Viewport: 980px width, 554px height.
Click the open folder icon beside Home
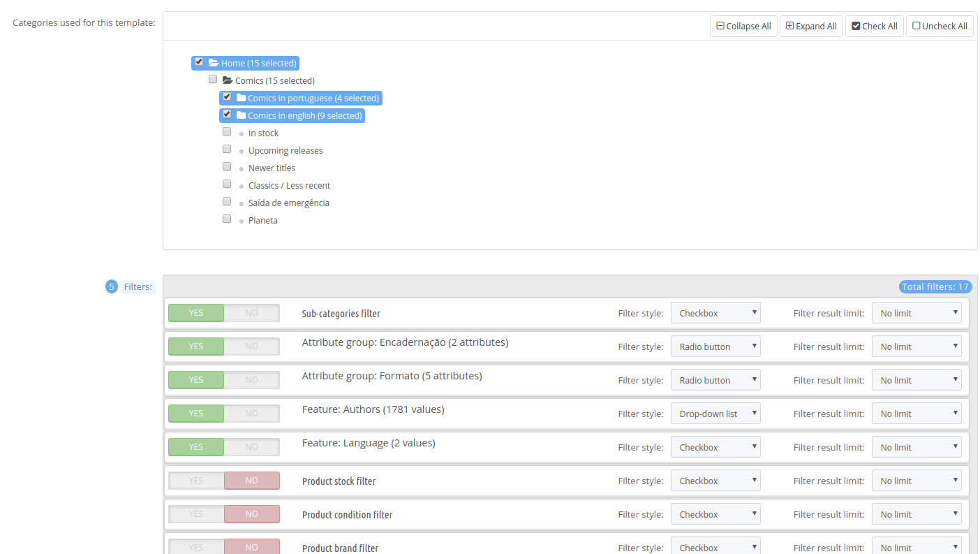214,63
